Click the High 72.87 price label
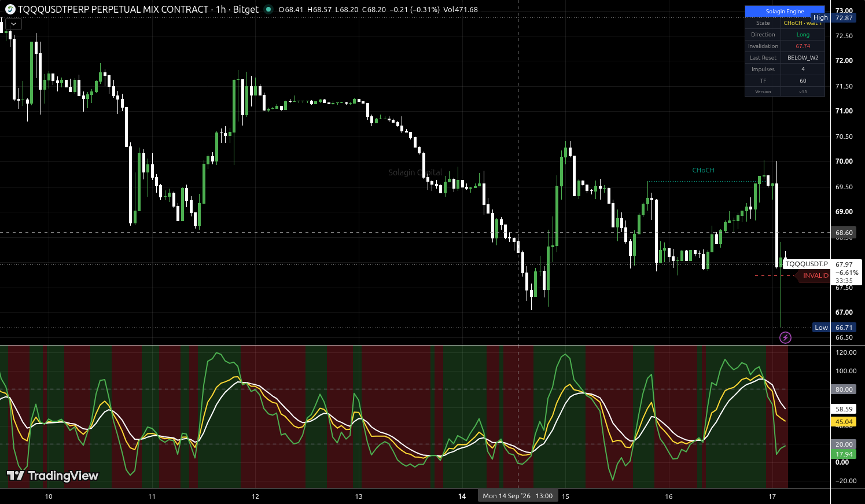The width and height of the screenshot is (865, 504). 834,18
